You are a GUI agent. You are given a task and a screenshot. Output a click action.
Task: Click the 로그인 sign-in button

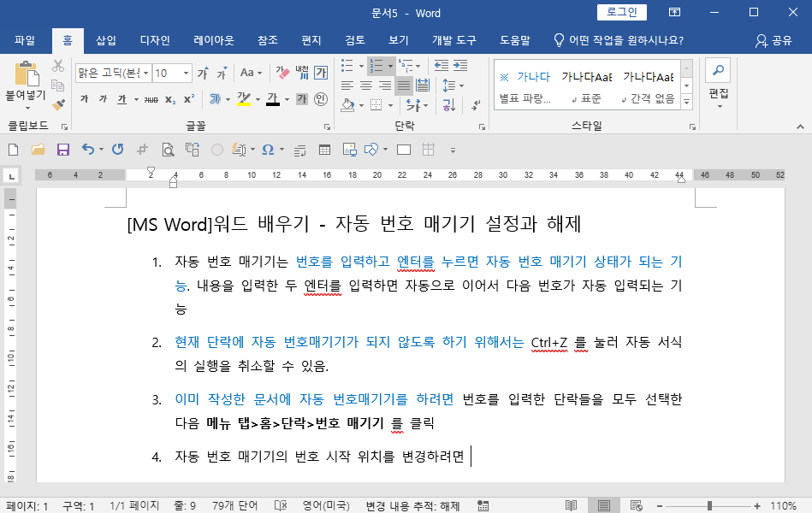[x=621, y=13]
